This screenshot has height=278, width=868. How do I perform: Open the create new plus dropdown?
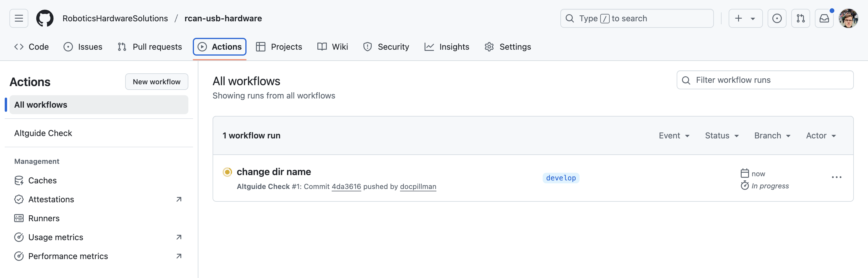click(x=745, y=18)
